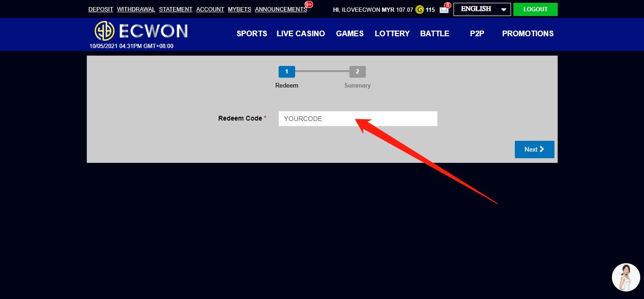Open the Announcements link
This screenshot has width=644, height=299.
[281, 9]
